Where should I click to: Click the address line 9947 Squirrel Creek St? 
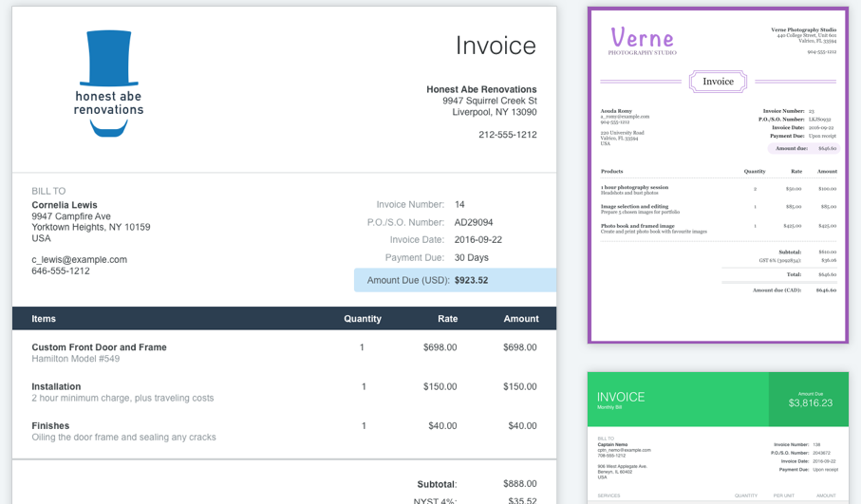click(x=490, y=101)
